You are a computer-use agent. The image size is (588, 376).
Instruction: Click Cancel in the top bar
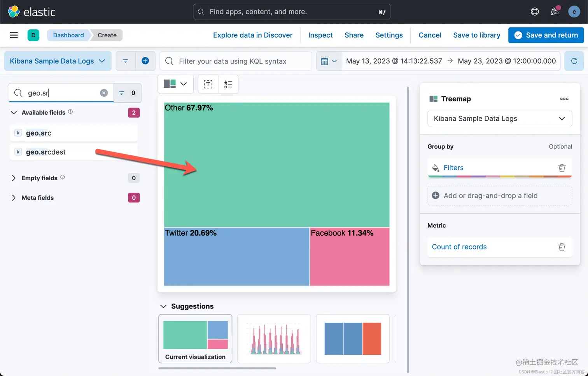(x=430, y=35)
